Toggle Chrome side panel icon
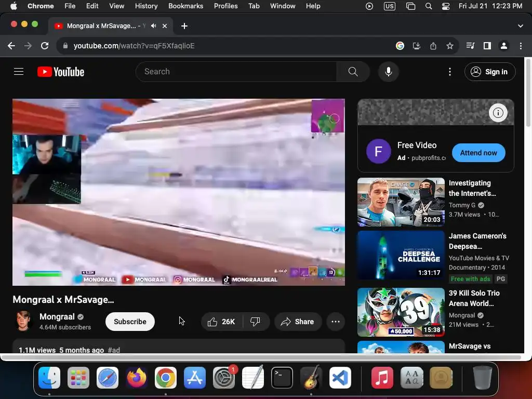This screenshot has width=532, height=399. click(487, 46)
